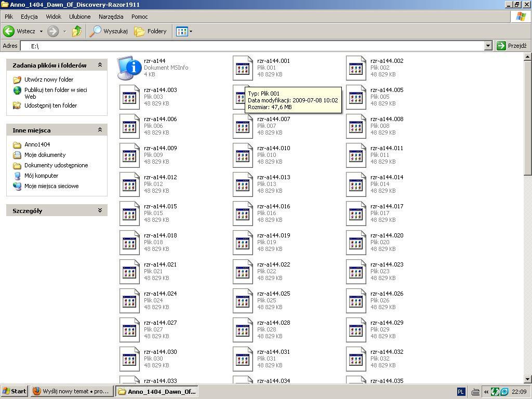
Task: Collapse the Zadania plików i folderów panel
Action: click(x=100, y=65)
